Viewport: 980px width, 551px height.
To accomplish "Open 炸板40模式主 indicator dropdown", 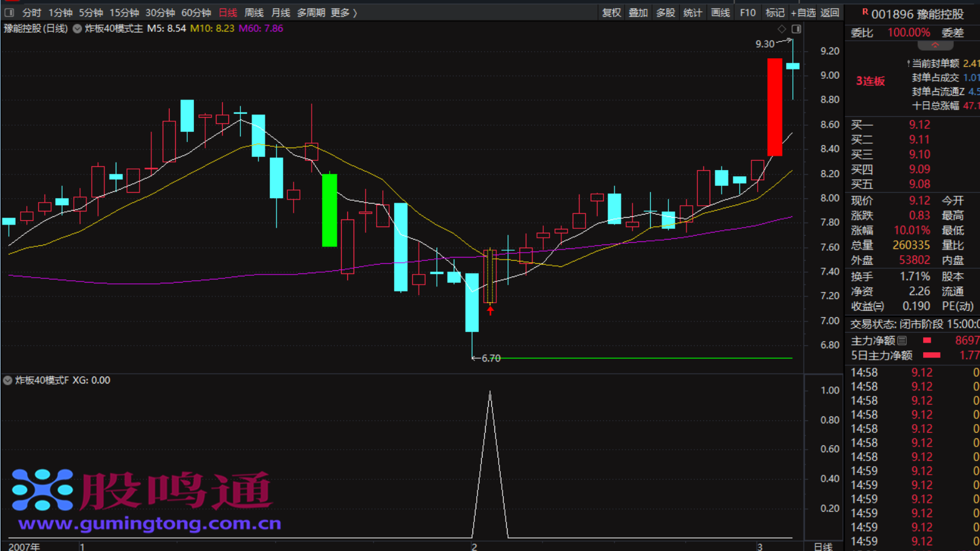I will tap(78, 29).
